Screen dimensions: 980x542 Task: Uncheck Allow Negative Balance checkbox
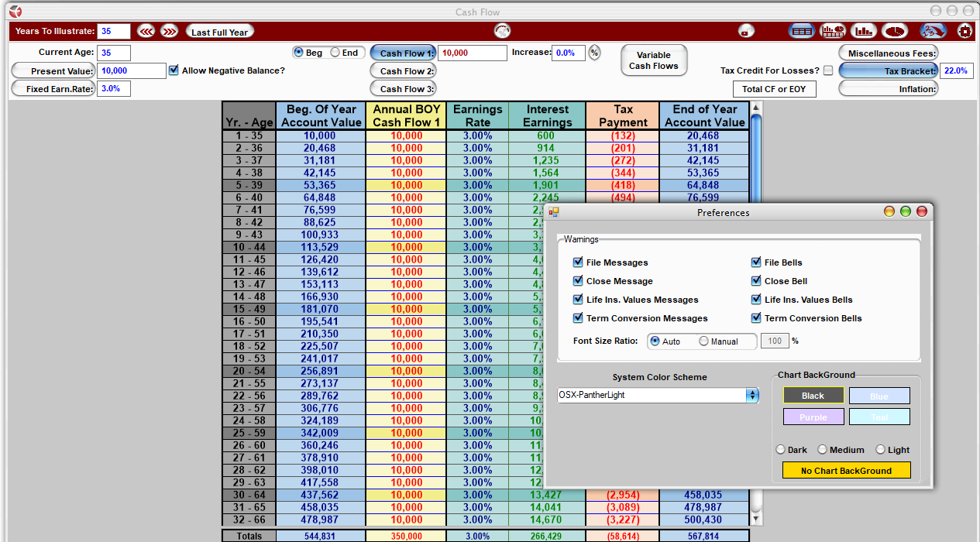(x=174, y=70)
